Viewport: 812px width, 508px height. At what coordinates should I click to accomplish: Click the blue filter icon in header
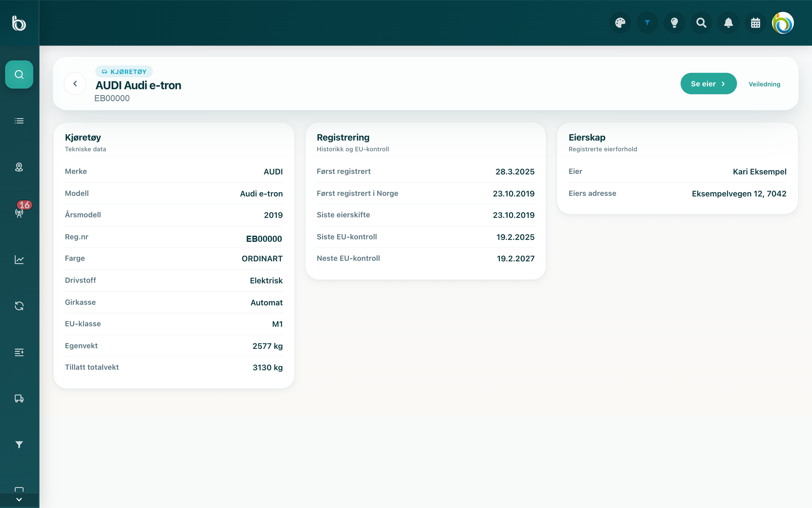click(x=647, y=23)
